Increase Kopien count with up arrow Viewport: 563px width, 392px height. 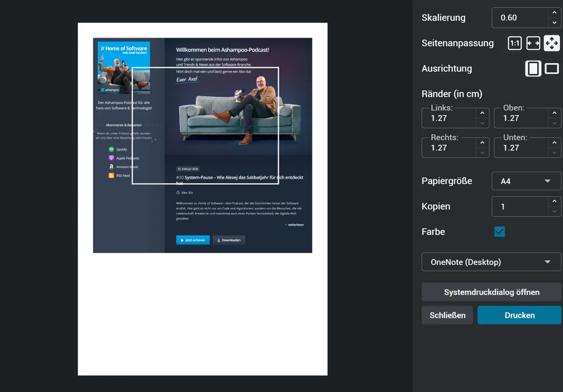(x=554, y=201)
